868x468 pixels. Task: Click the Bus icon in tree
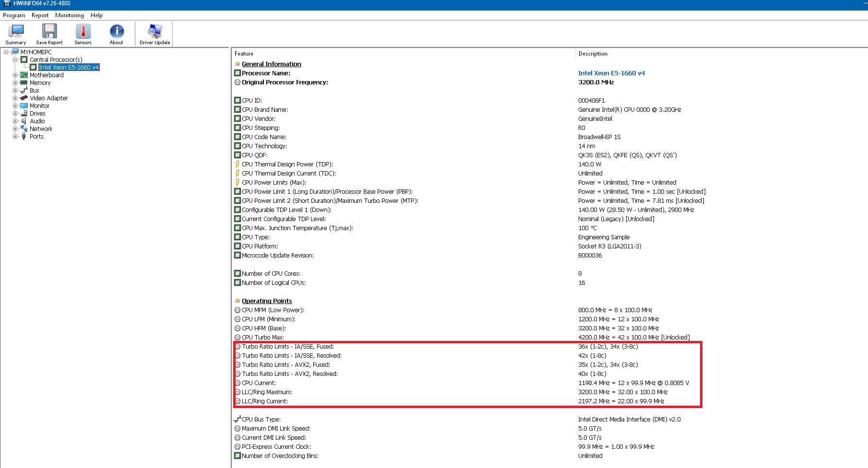(x=24, y=90)
